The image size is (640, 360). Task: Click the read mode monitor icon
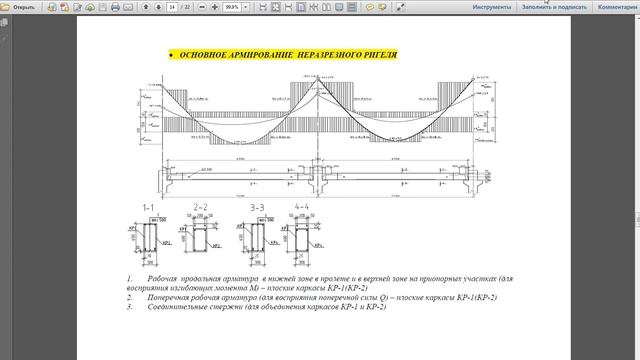tap(339, 7)
